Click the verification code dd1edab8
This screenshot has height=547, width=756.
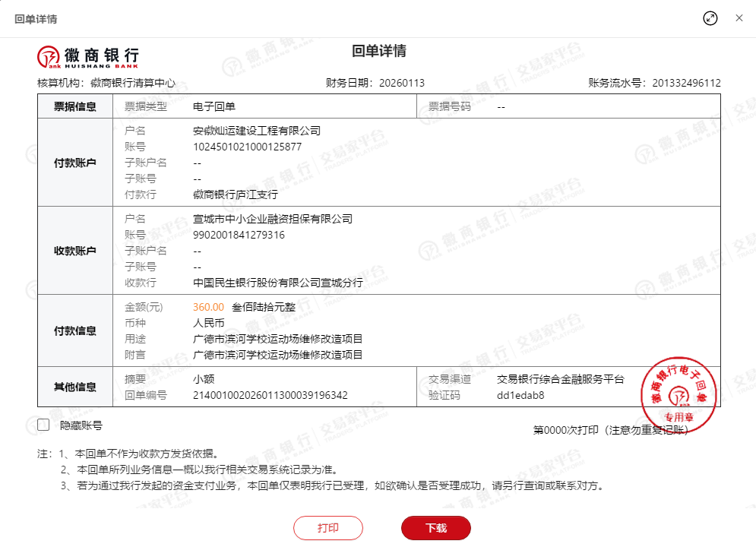click(520, 395)
